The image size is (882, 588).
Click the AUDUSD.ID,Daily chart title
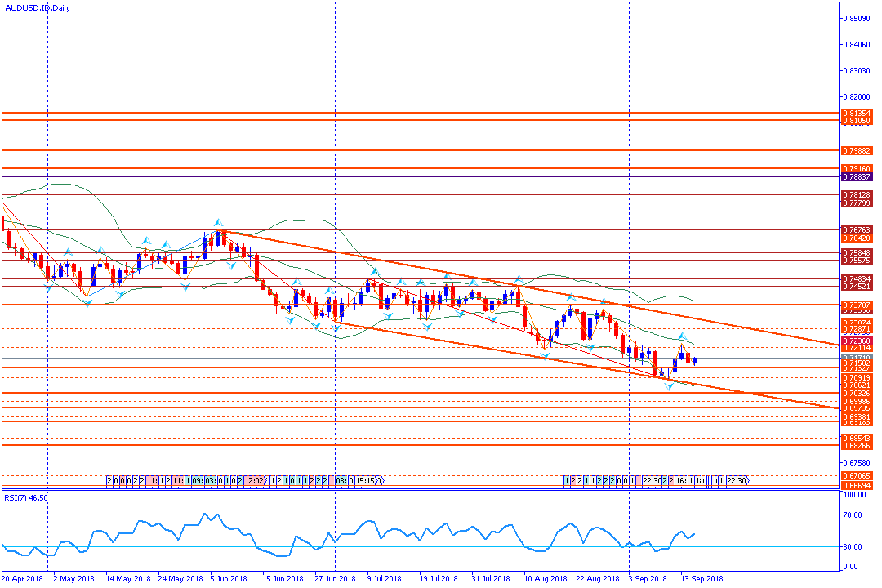pyautogui.click(x=38, y=8)
